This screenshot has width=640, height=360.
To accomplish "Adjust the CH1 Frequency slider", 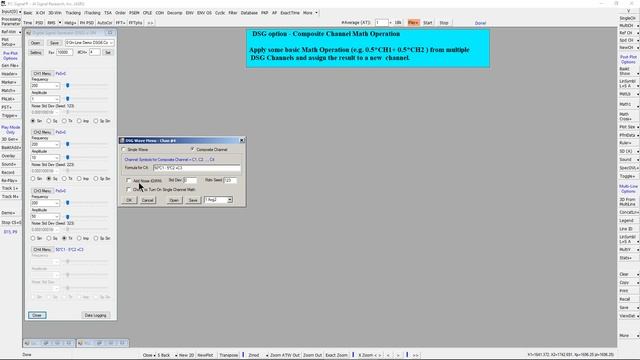I will (68, 85).
